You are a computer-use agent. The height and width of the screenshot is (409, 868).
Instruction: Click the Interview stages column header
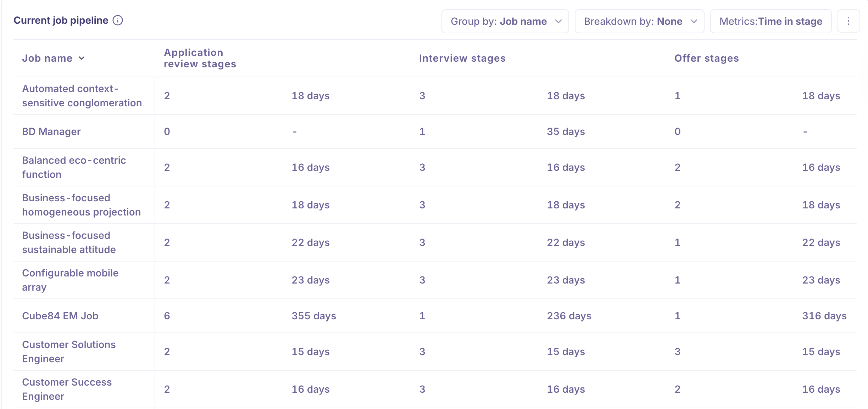tap(462, 58)
